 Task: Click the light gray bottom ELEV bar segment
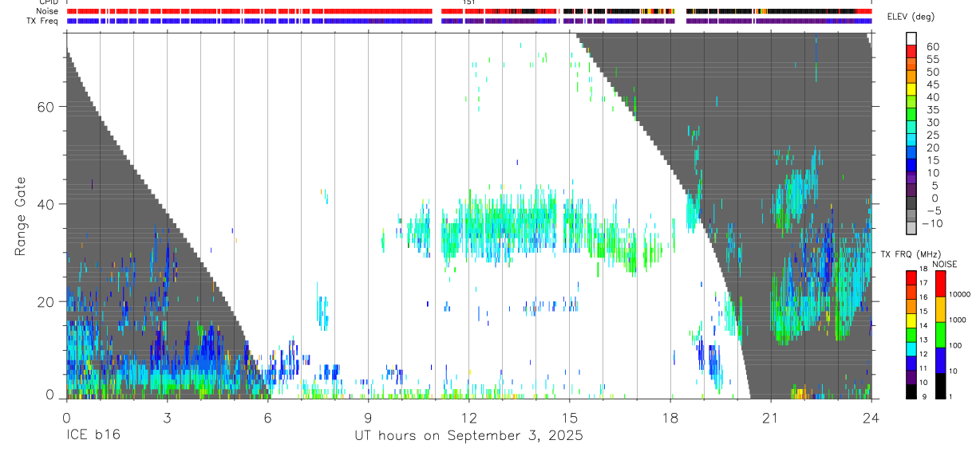click(911, 228)
